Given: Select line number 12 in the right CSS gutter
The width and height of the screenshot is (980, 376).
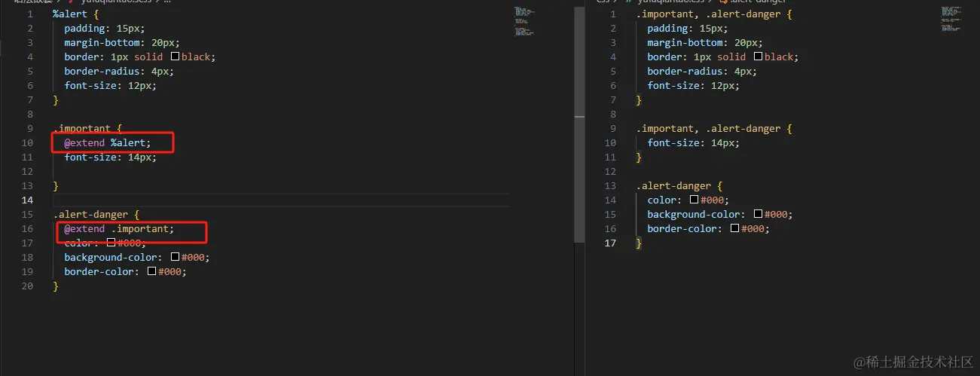Looking at the screenshot, I should coord(610,171).
